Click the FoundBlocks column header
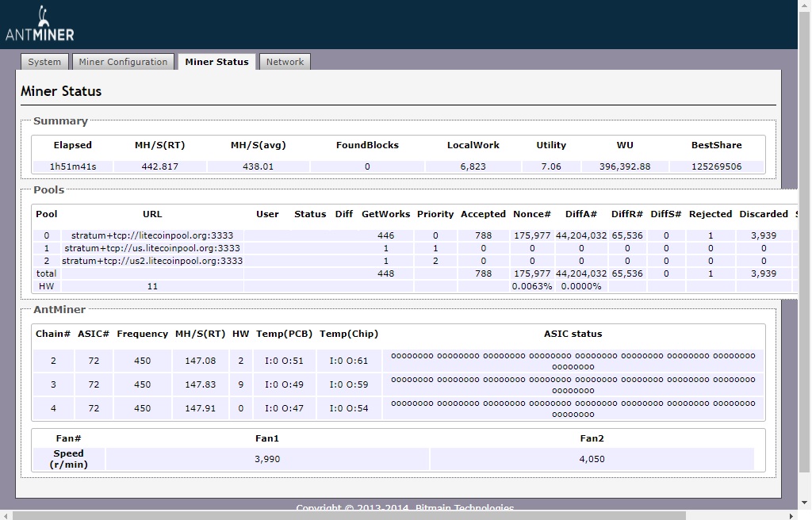812x520 pixels. point(367,145)
